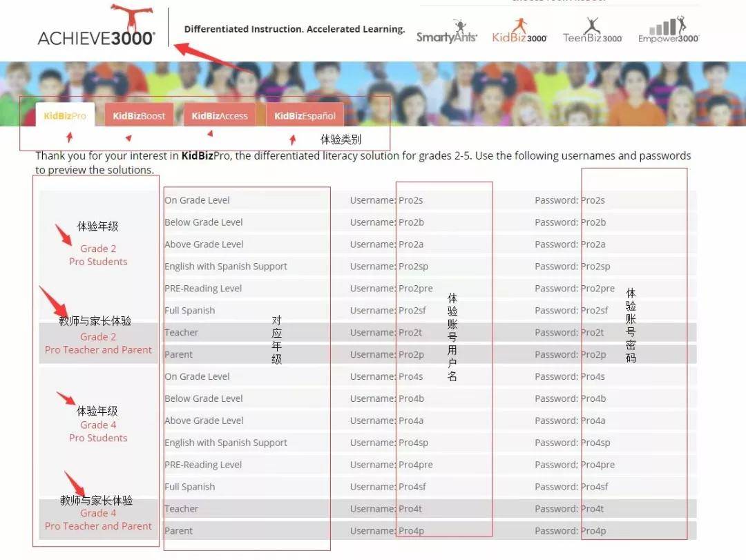Click the Grade 4 Pro Students heading
This screenshot has height=560, width=746.
coord(98,431)
